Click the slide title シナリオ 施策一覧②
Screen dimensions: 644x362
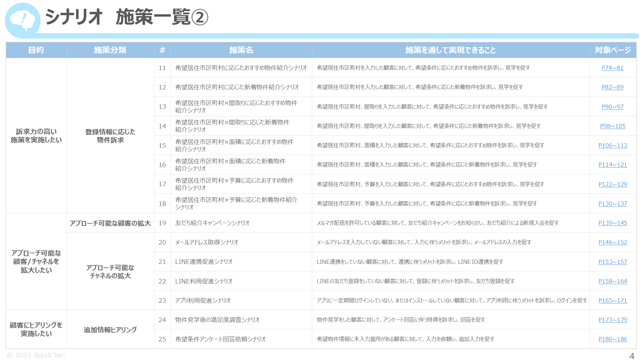(x=127, y=17)
